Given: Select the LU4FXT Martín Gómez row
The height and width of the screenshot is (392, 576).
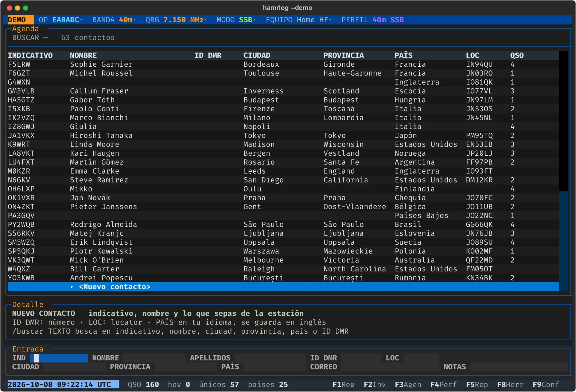Looking at the screenshot, I should (283, 162).
